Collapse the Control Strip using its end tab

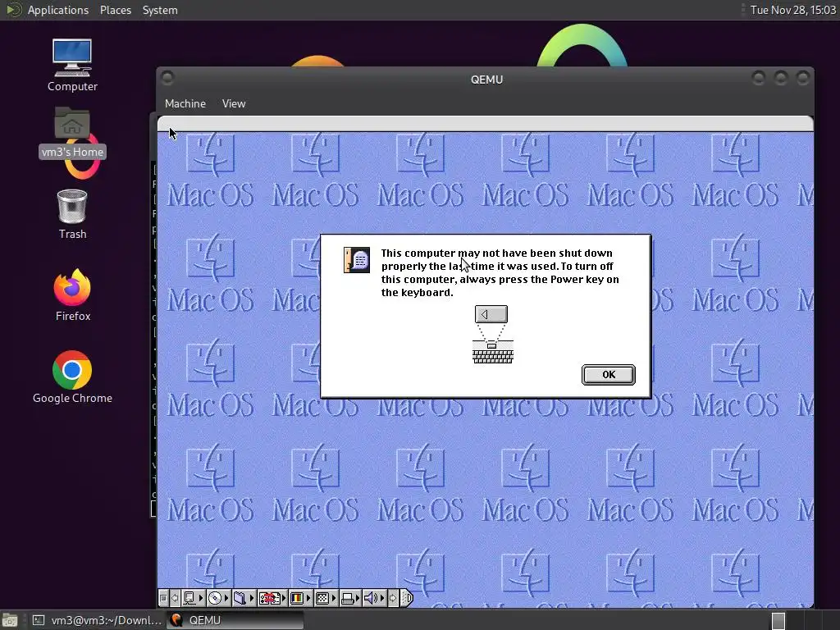[407, 598]
